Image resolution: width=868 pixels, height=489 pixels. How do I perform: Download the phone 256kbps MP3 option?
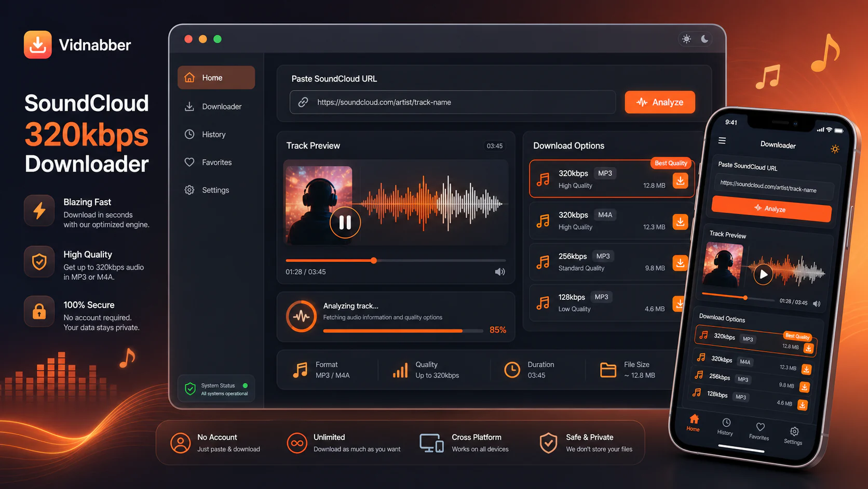tap(805, 387)
